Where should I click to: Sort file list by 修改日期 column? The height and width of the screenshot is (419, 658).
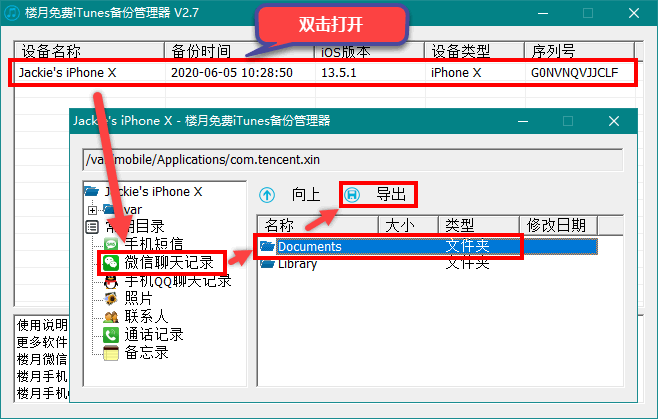(x=559, y=225)
